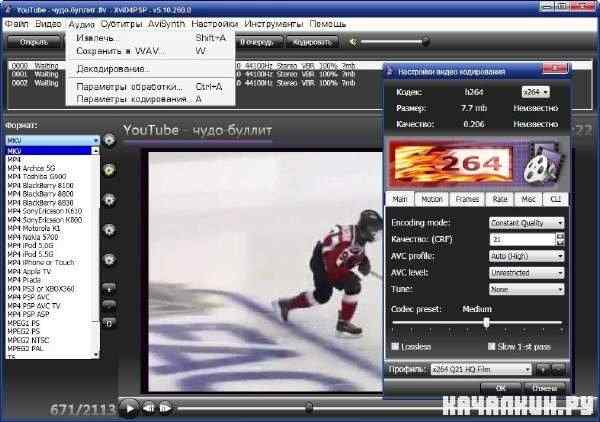This screenshot has width=600, height=422.
Task: Open the Tune dropdown
Action: click(x=527, y=290)
